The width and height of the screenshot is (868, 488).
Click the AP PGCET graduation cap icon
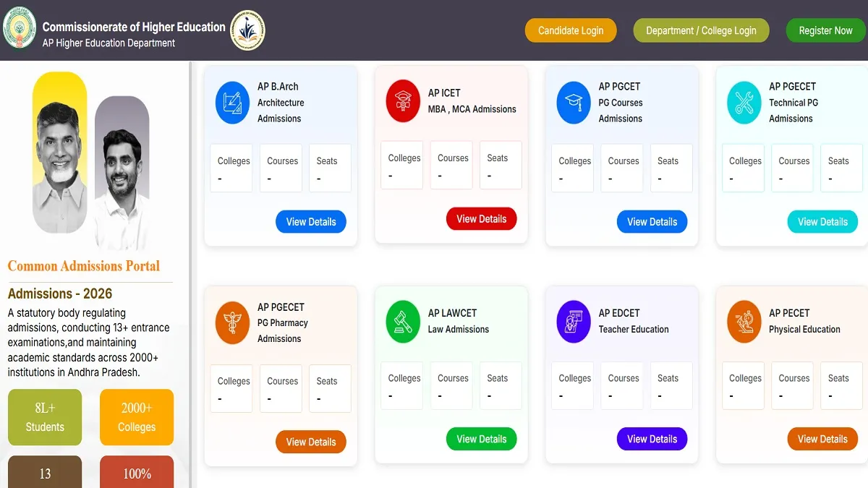pos(574,102)
